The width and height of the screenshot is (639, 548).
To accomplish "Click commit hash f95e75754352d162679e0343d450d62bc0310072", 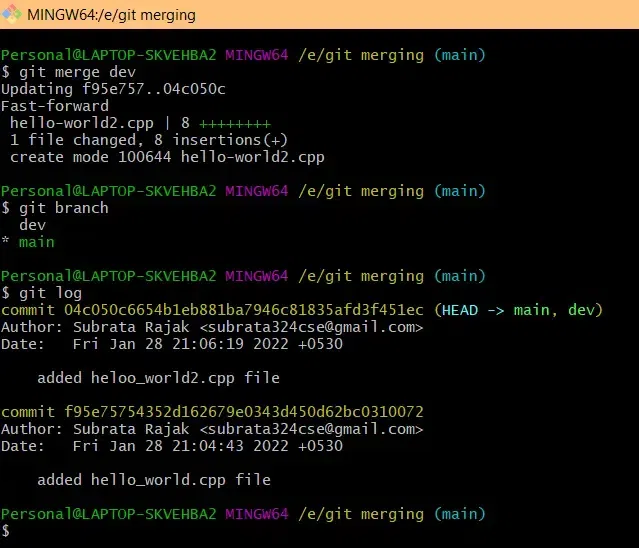I will [244, 412].
